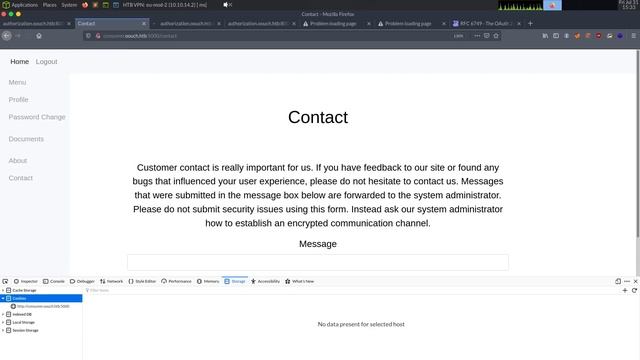Screen dimensions: 640x360
Task: Click into the Message input box
Action: pos(318,262)
